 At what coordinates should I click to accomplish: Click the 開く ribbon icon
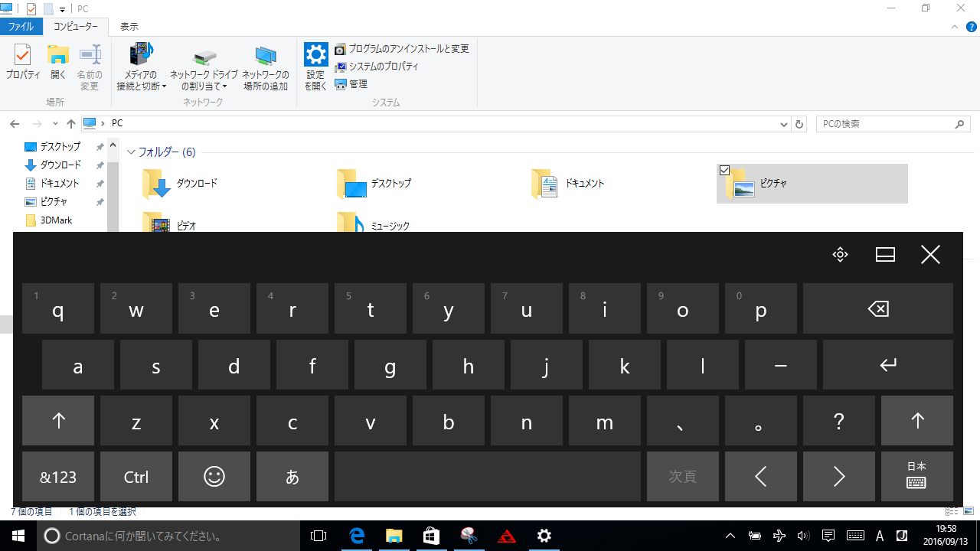pyautogui.click(x=59, y=63)
